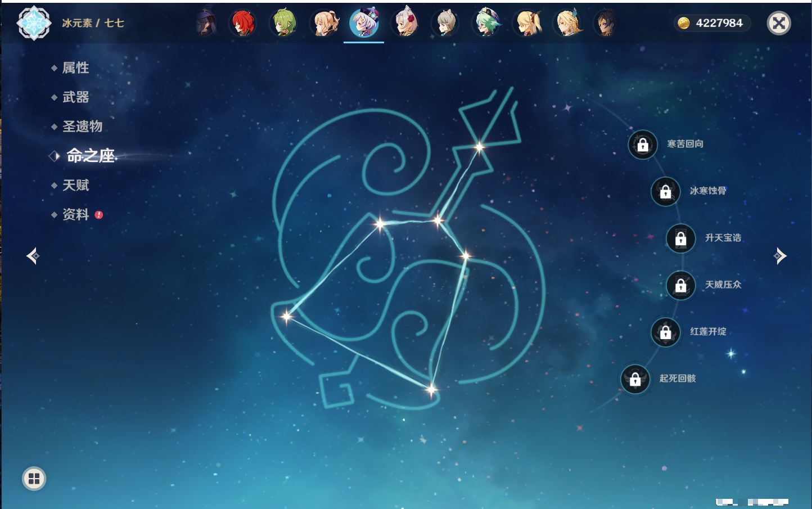Click the lock icon beside 起死回骸
Viewport: 812px width, 509px height.
click(635, 379)
